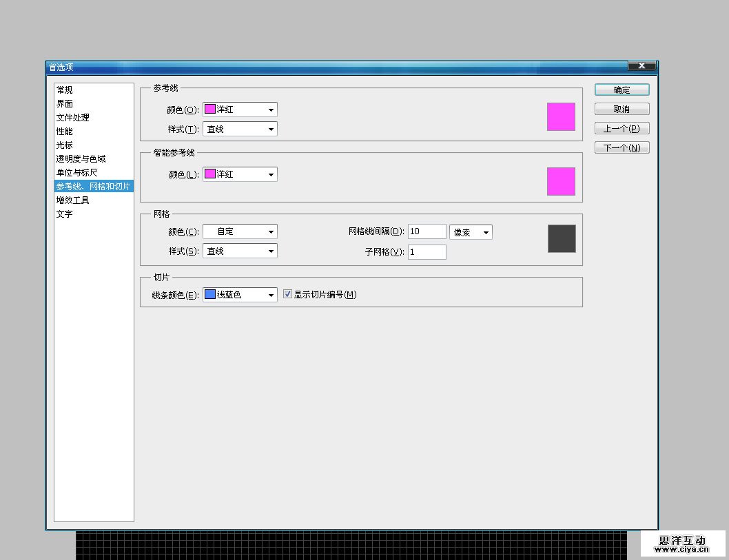Open 网格 color dropdown showing 自定
This screenshot has height=560, width=729.
240,232
